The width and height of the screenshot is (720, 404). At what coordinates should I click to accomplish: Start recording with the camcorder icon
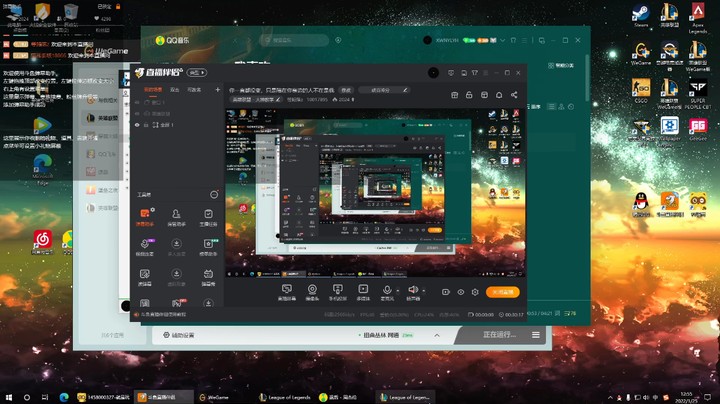click(x=445, y=292)
